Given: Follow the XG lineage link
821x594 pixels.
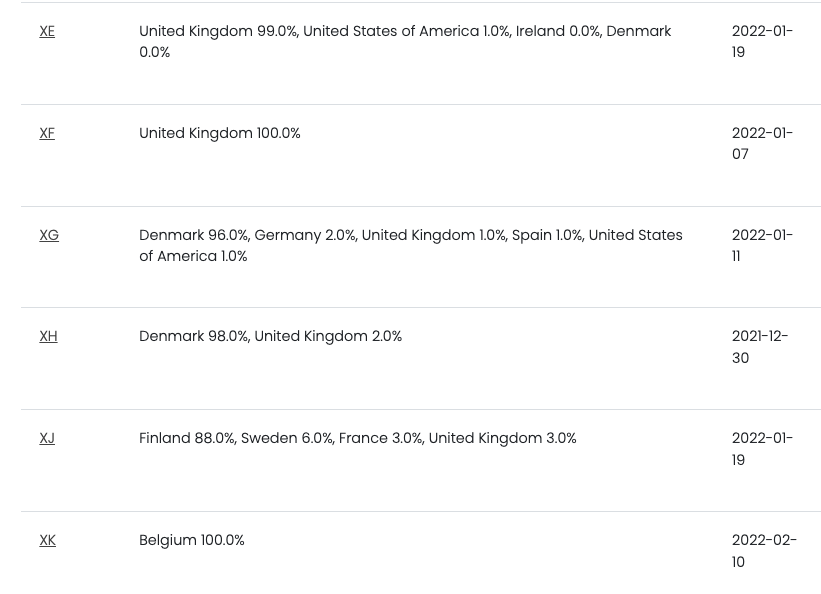Looking at the screenshot, I should [49, 235].
